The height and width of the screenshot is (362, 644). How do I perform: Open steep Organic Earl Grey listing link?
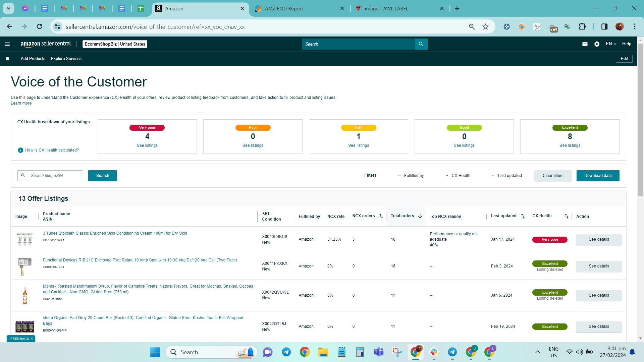pos(143,320)
